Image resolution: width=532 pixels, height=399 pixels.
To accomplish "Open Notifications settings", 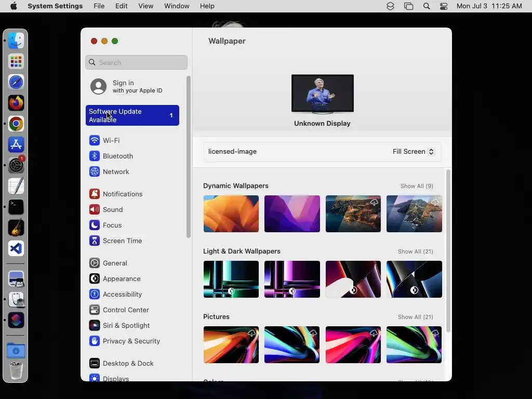I will coord(116,194).
